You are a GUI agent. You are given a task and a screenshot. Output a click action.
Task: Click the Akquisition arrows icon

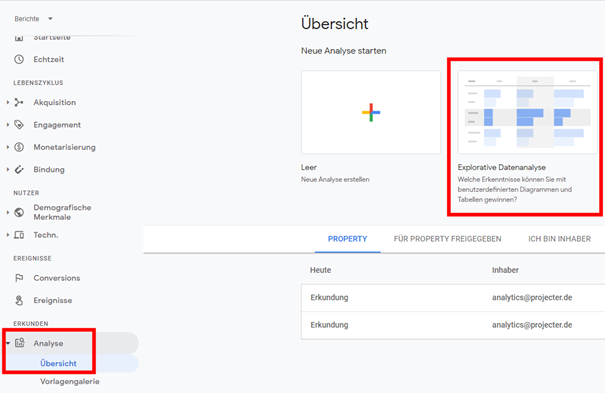[19, 102]
